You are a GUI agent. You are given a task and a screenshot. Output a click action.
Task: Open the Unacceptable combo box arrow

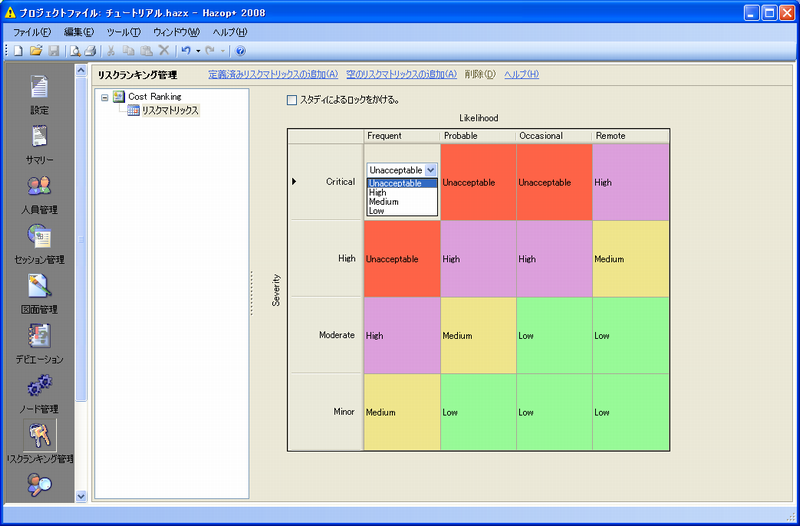tap(431, 170)
